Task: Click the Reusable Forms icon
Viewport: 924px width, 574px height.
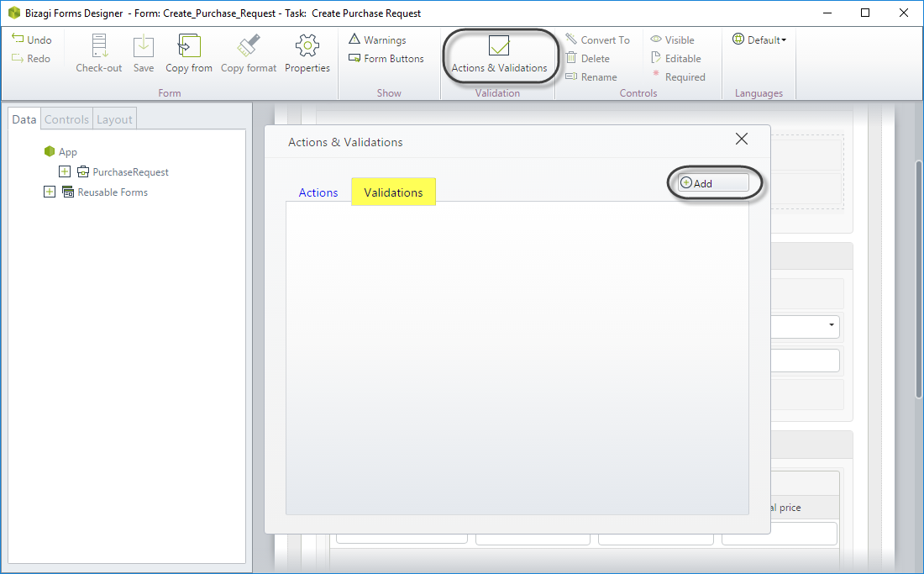Action: coord(68,192)
